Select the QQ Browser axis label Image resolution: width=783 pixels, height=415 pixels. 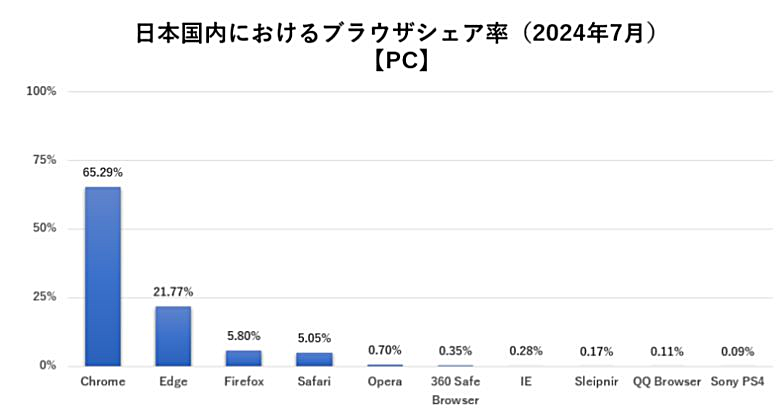tap(666, 382)
